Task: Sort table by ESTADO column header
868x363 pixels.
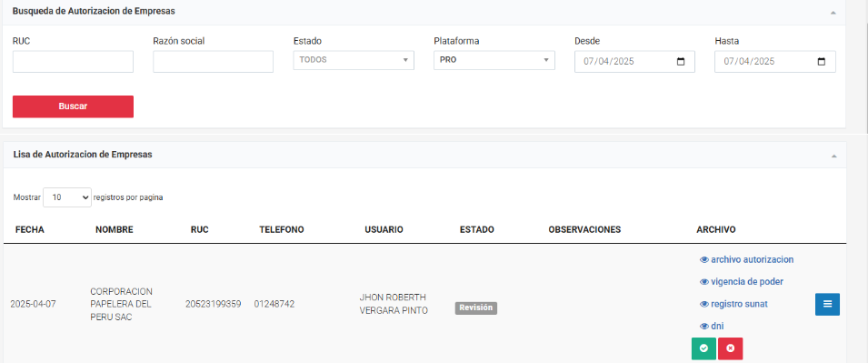Action: tap(477, 229)
